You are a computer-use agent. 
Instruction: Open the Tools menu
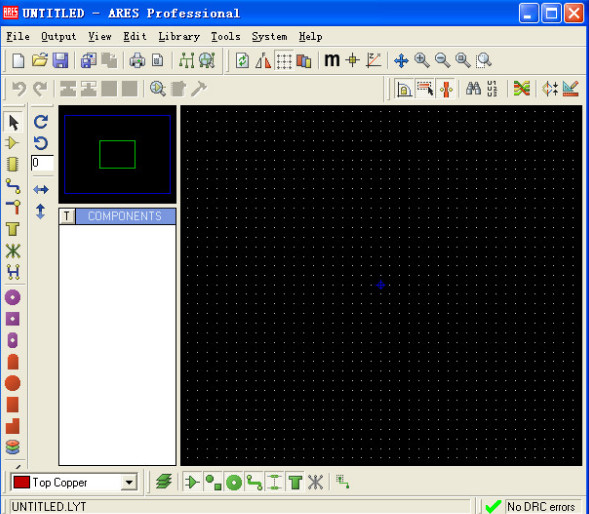tap(225, 36)
